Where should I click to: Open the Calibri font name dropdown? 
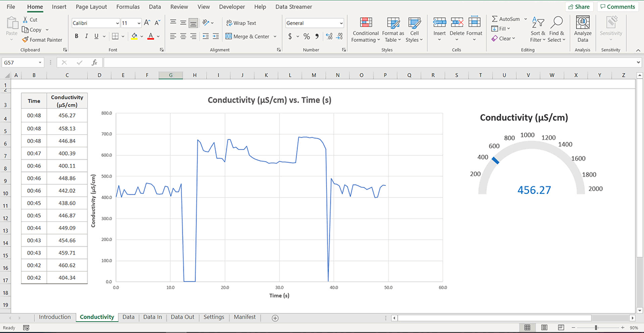pos(118,23)
